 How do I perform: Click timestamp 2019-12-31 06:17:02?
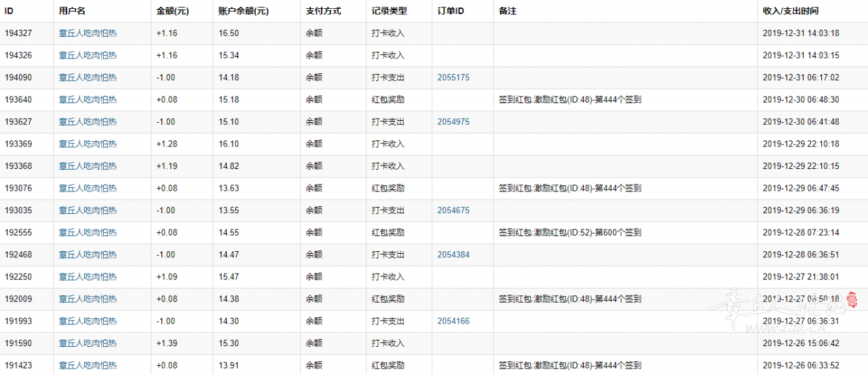pyautogui.click(x=801, y=77)
